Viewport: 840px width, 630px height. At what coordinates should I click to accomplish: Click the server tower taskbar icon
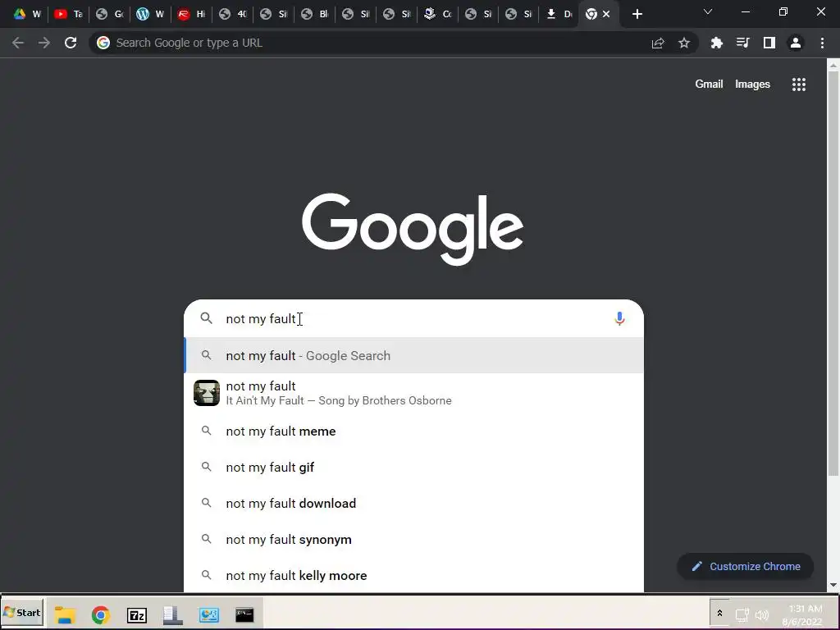click(172, 615)
